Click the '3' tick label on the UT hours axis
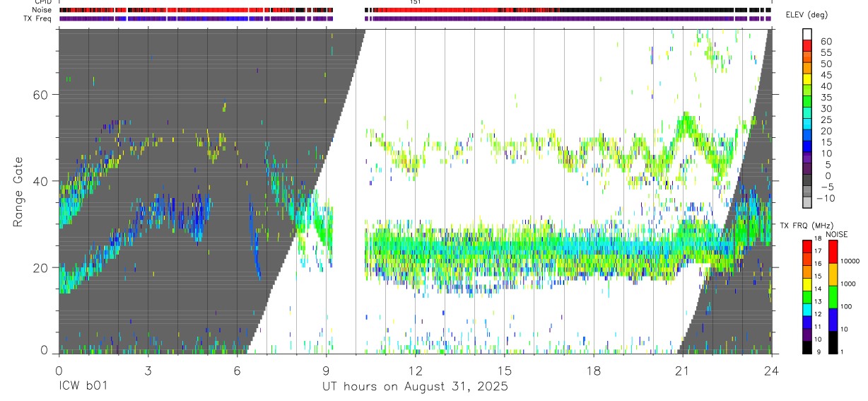 click(x=148, y=370)
